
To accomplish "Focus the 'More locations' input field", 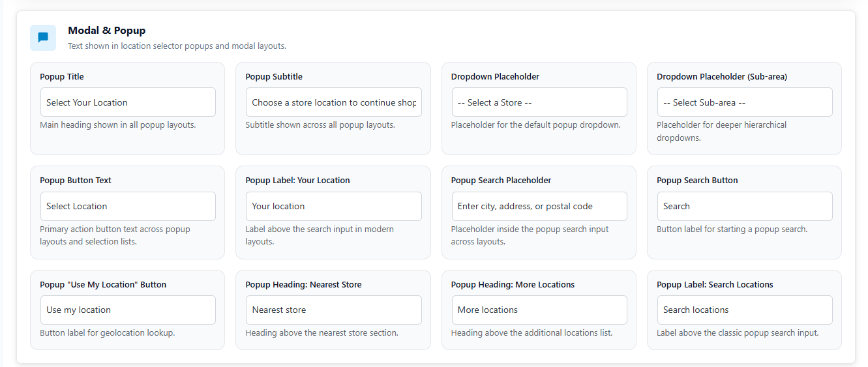I will (x=539, y=310).
